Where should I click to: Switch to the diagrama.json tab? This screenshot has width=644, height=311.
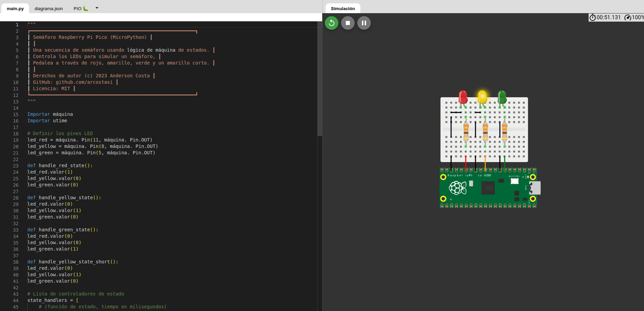(49, 8)
